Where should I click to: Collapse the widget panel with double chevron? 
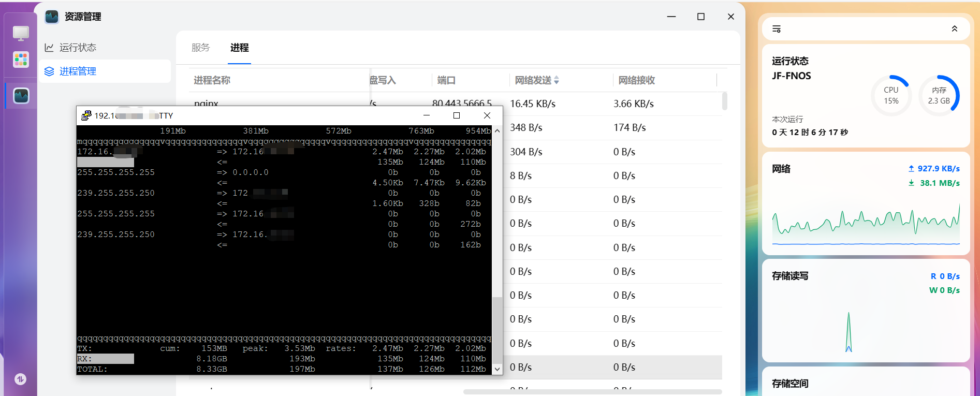[x=954, y=29]
